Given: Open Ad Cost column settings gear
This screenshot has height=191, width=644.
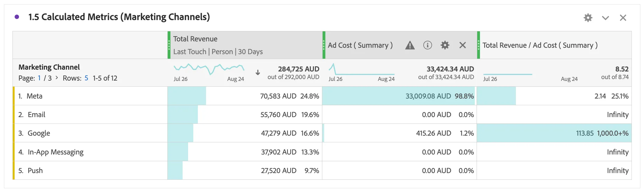Looking at the screenshot, I should [x=445, y=45].
